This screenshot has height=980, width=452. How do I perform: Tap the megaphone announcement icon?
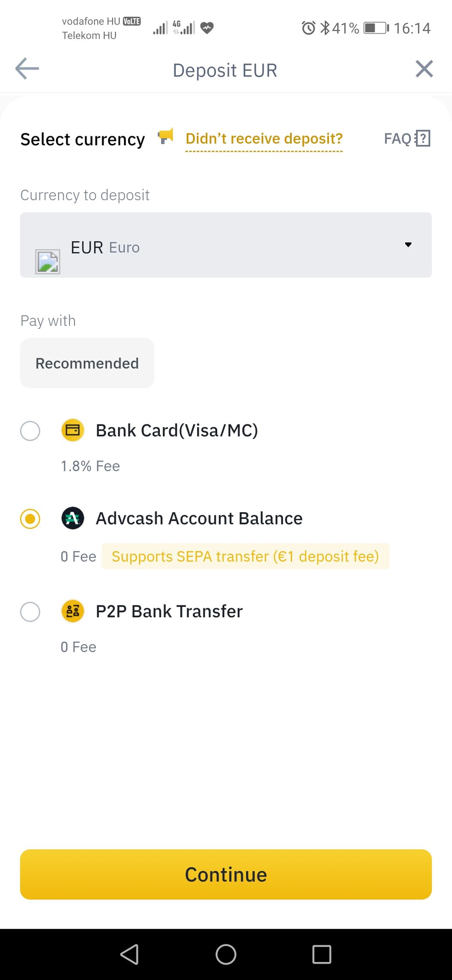[165, 137]
